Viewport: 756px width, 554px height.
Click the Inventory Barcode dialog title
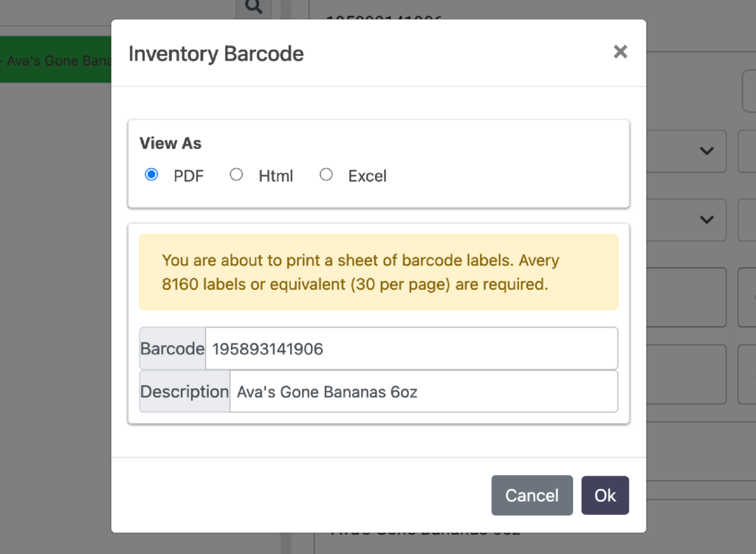(x=216, y=54)
